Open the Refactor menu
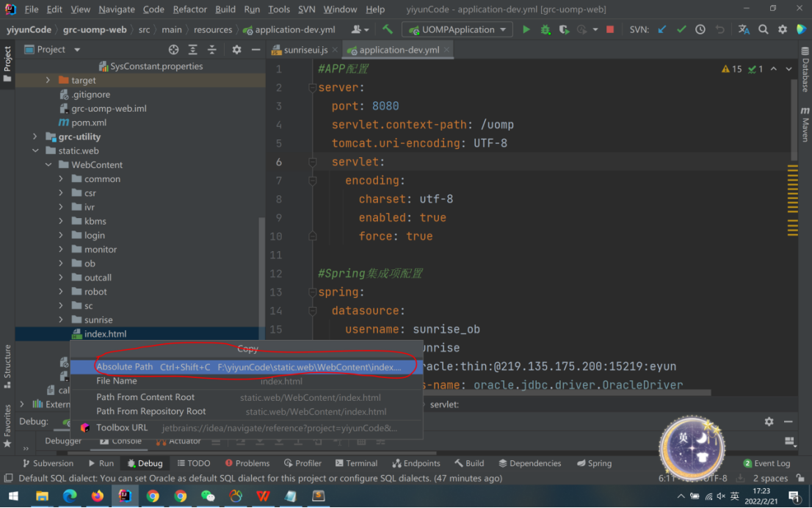Image resolution: width=812 pixels, height=508 pixels. tap(189, 10)
